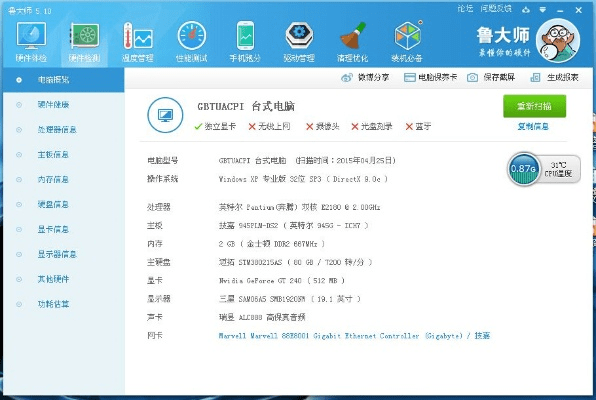This screenshot has width=596, height=400.
Task: Click 保存截屏 save screenshot text
Action: click(x=499, y=78)
